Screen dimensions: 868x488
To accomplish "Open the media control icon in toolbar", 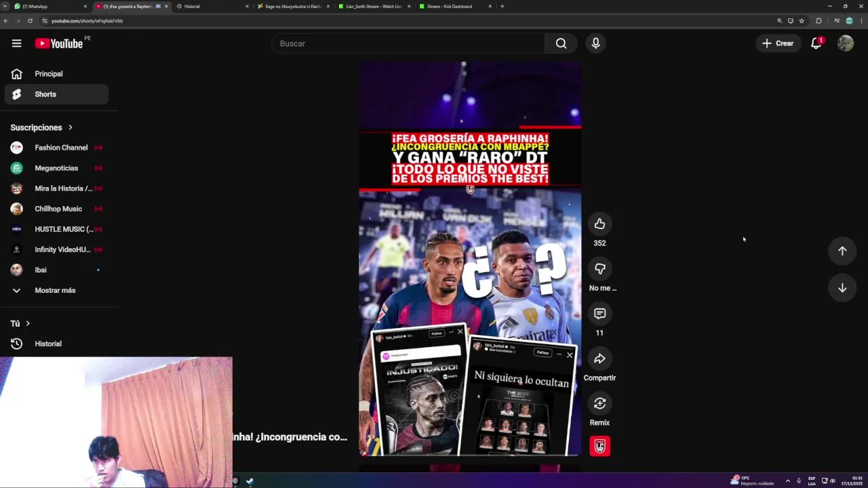I will click(837, 21).
